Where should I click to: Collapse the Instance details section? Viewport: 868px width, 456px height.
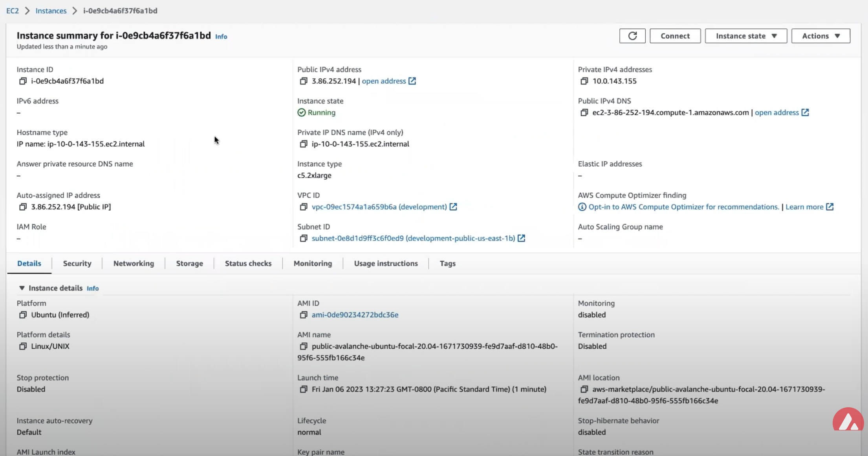pos(22,288)
